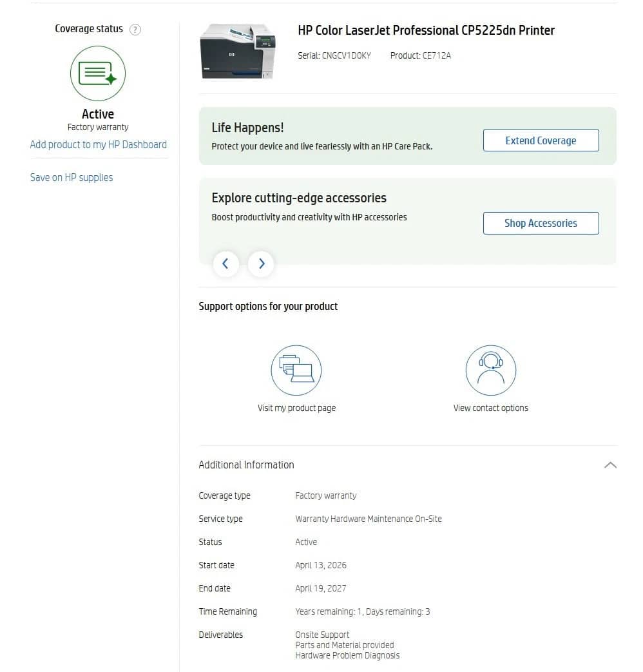Go to previous carousel slide arrow

(x=226, y=264)
